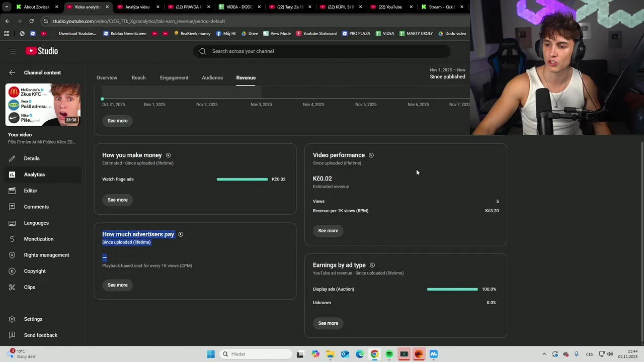644x362 pixels.
Task: Switch to About Zovicek browser tab
Action: 36,7
